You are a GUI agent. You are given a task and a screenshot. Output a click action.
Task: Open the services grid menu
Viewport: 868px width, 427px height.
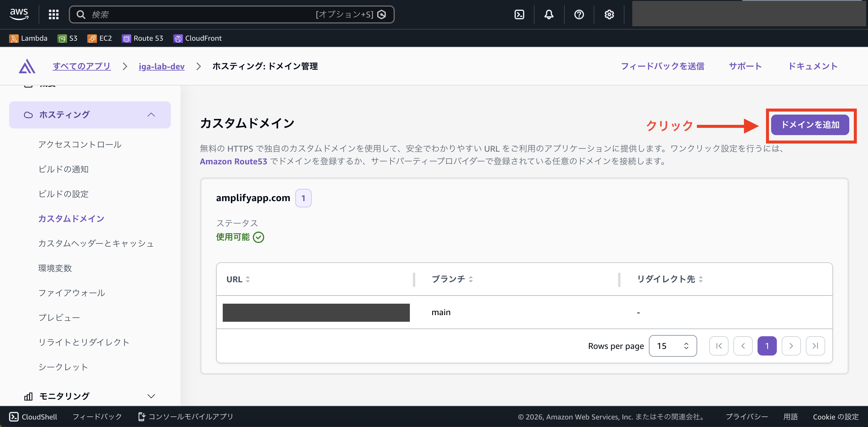click(54, 14)
